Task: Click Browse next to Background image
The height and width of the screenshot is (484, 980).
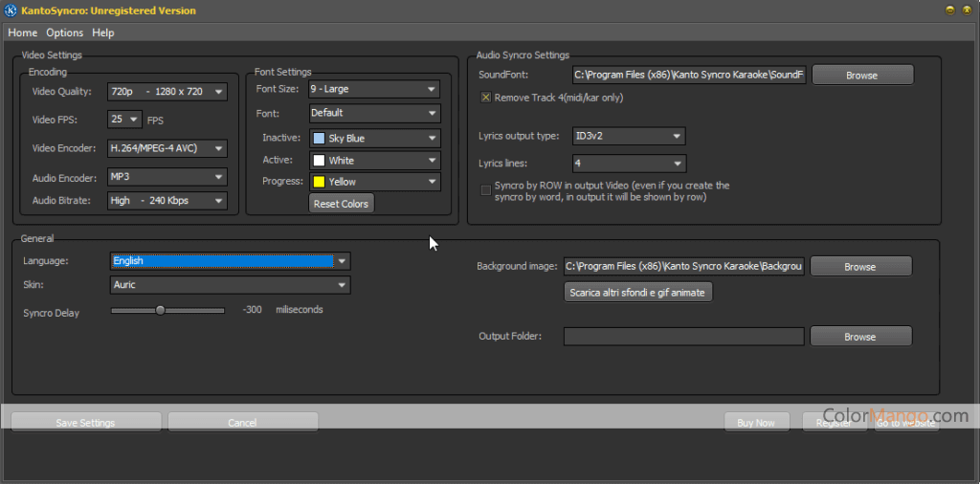Action: click(x=860, y=267)
